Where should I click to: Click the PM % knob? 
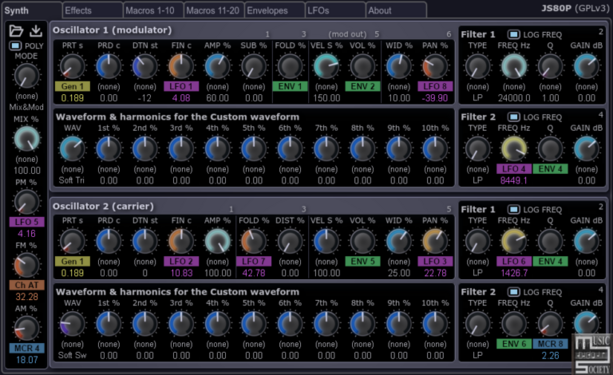(27, 202)
